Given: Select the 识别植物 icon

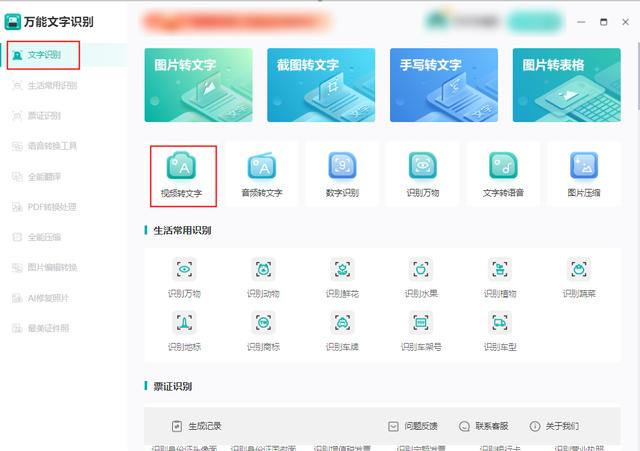Looking at the screenshot, I should pos(500,269).
